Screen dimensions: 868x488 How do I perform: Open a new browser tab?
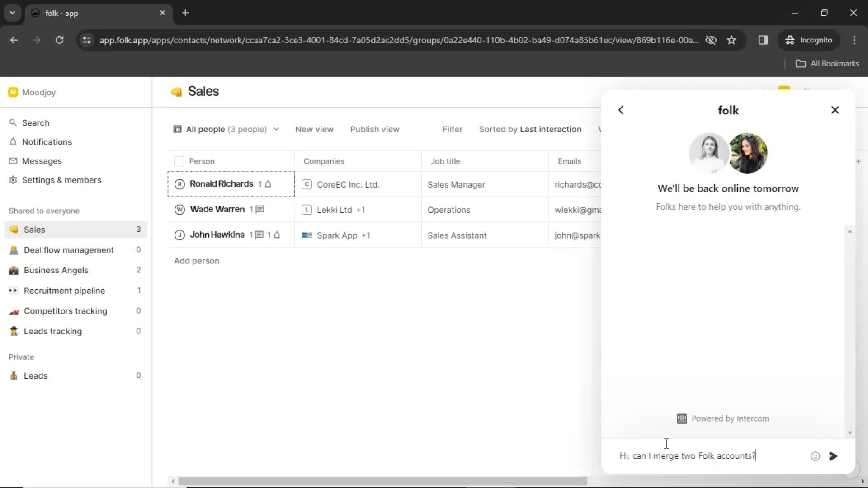tap(185, 13)
